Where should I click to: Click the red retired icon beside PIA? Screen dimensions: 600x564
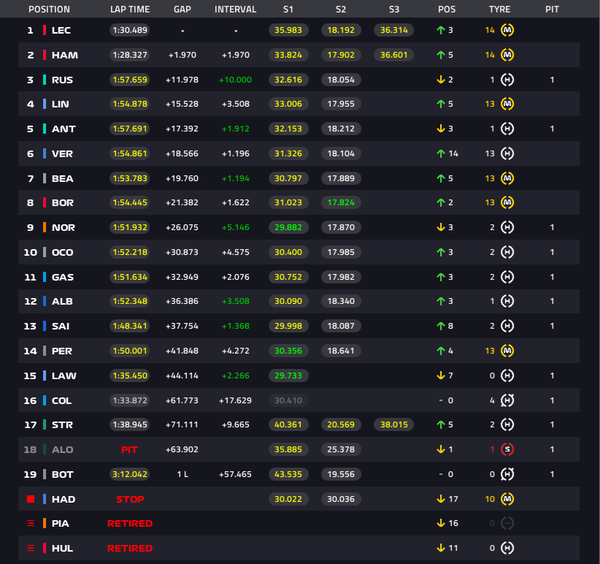click(x=31, y=523)
